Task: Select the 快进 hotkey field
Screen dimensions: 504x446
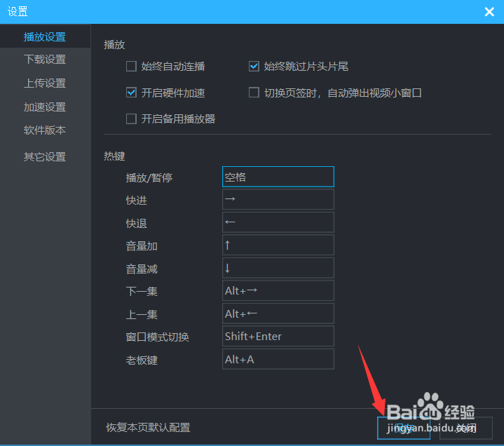Action: 278,199
